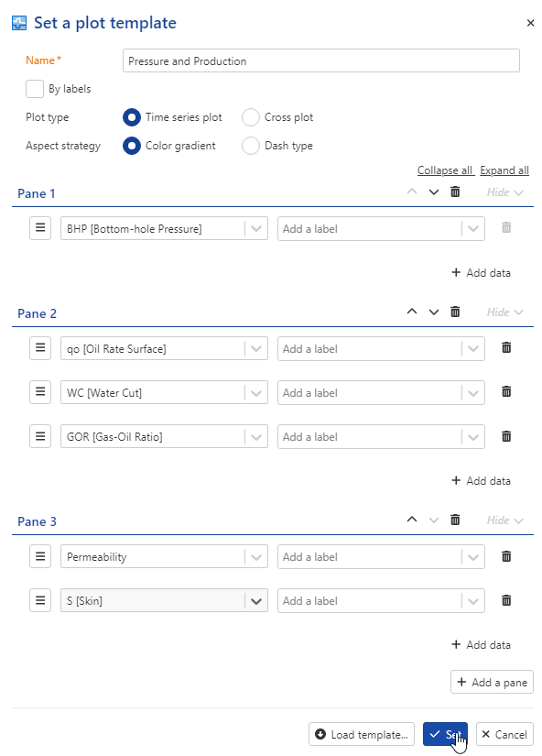Collapse Pane 3 via Hide

(x=504, y=520)
